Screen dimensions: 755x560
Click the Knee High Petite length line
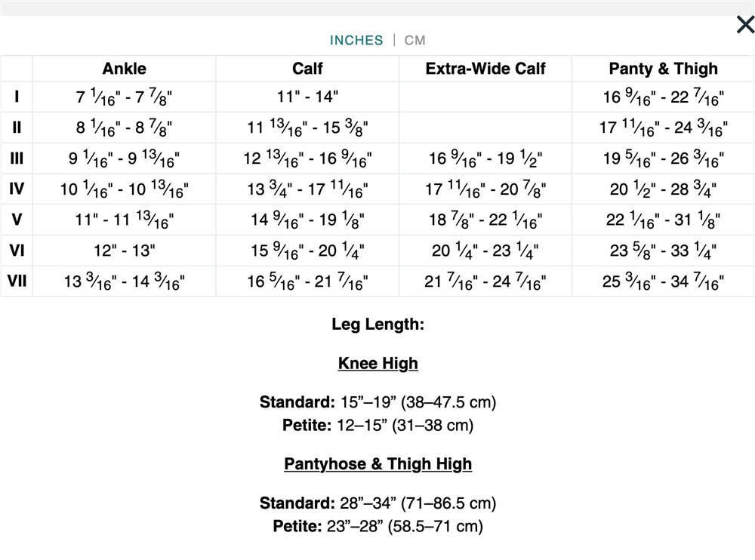377,425
